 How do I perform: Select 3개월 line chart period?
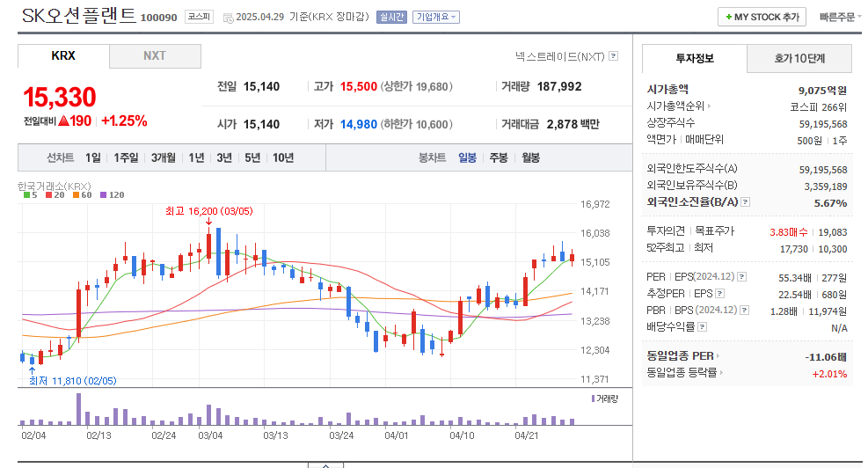pos(164,157)
